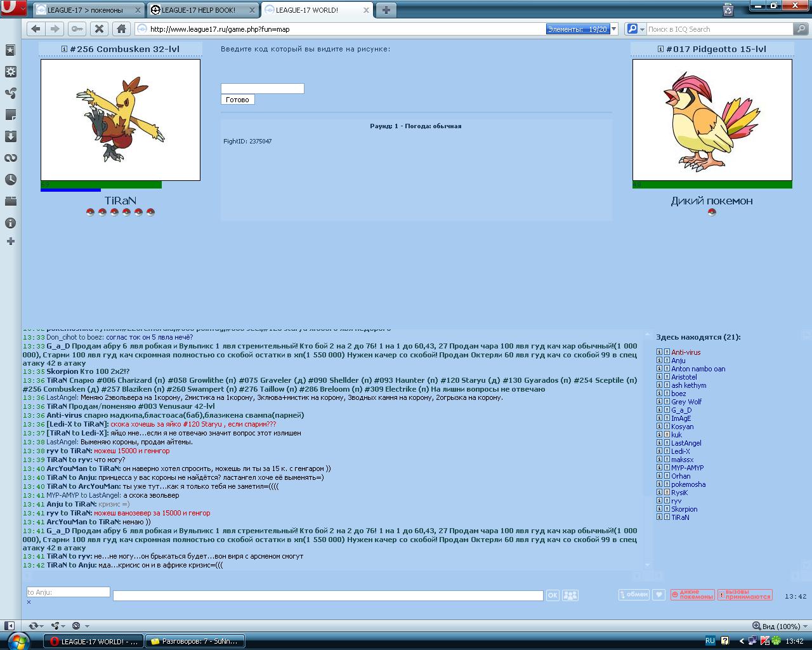The width and height of the screenshot is (812, 650).
Task: Open the search engine selection dropdown
Action: tap(636, 29)
